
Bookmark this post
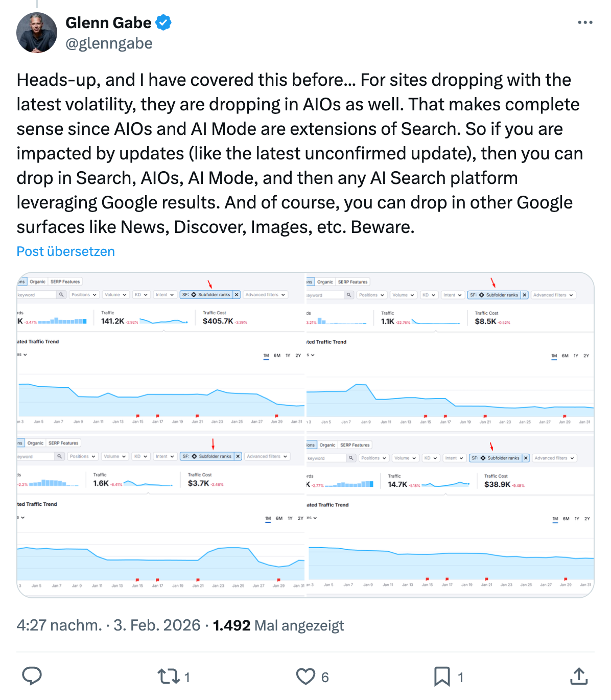coord(441,676)
